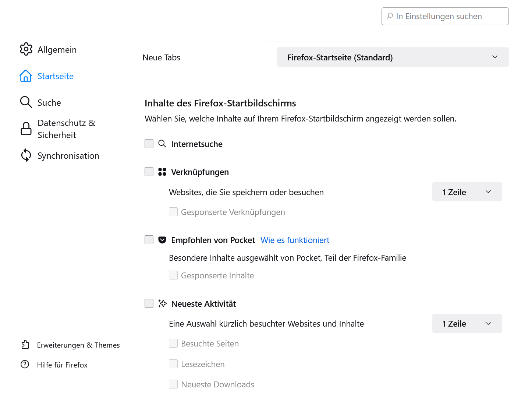Check the Neueste Aktivität checkbox

point(149,303)
